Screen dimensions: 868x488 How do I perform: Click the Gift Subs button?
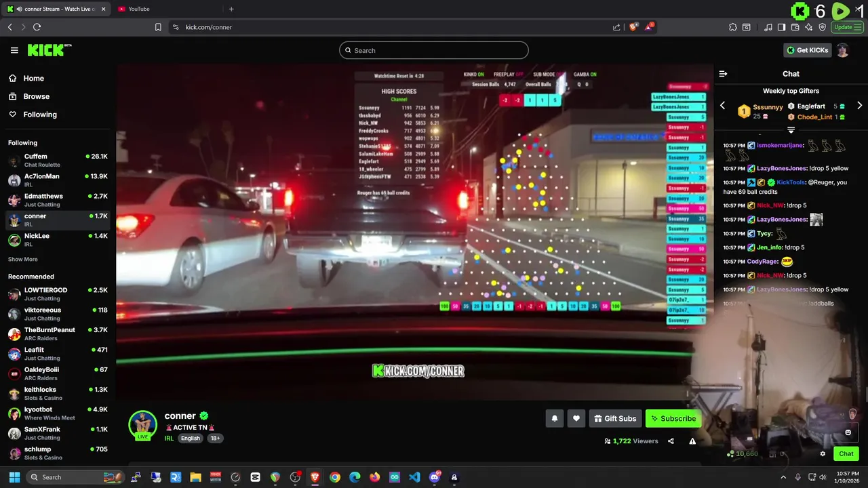(615, 419)
